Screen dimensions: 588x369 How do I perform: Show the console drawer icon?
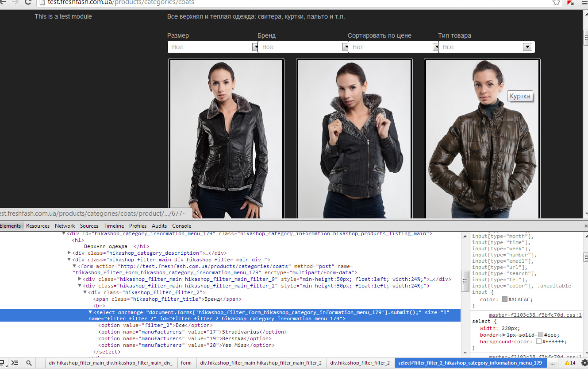[15, 363]
